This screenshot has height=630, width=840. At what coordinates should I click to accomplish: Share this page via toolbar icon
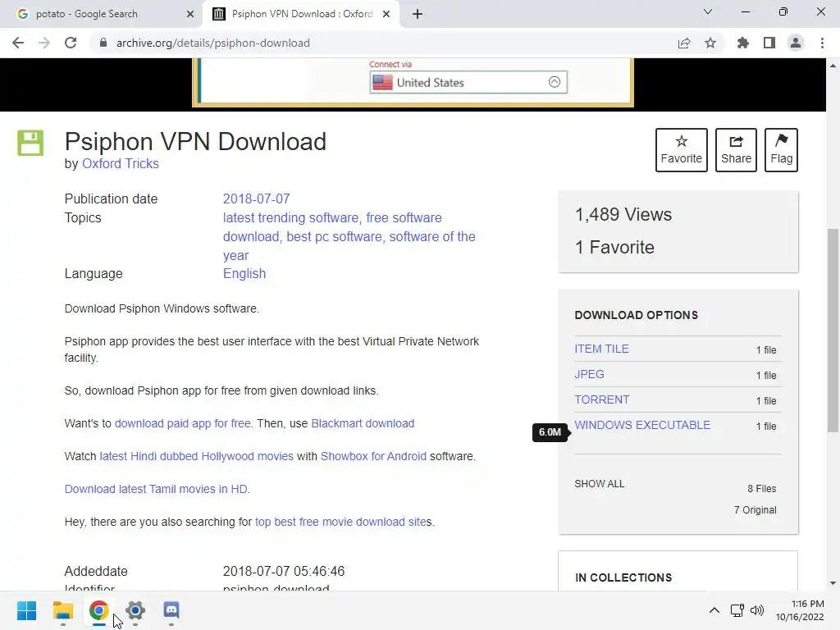[684, 43]
